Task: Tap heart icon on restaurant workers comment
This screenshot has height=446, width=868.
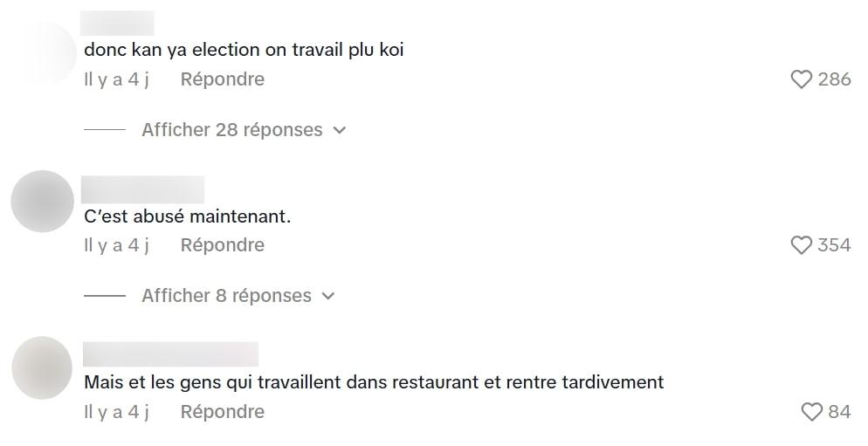Action: point(811,412)
